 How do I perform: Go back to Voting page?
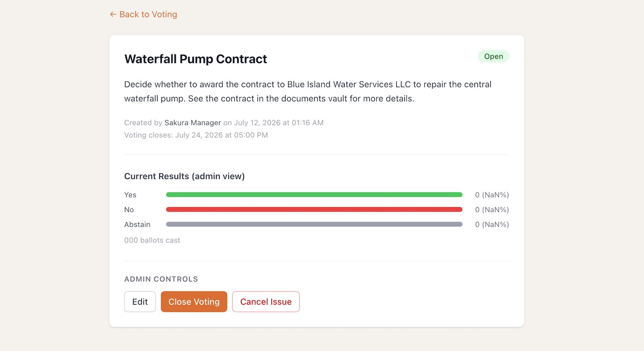143,15
